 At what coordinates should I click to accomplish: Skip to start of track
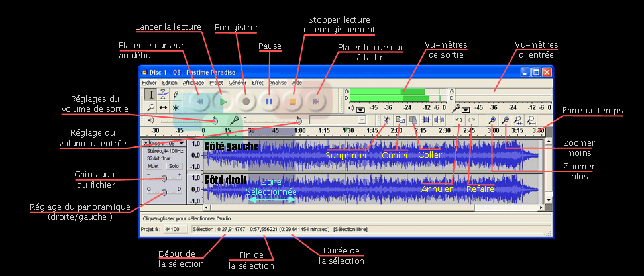[200, 101]
